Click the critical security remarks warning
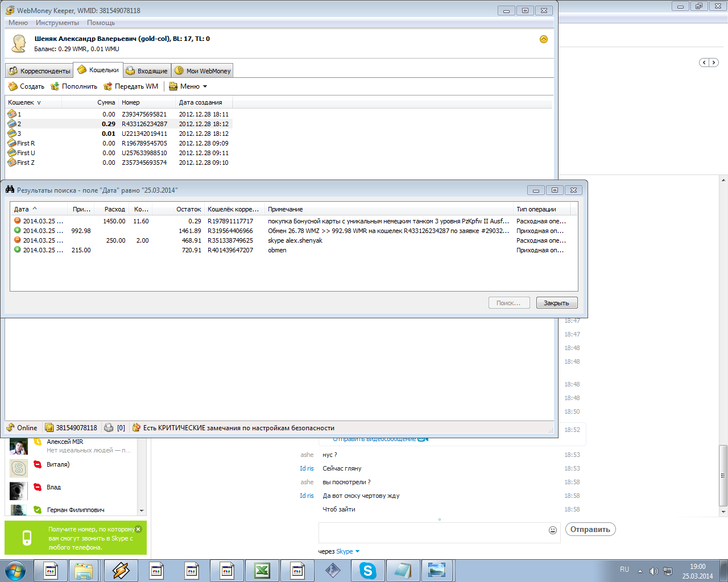This screenshot has width=728, height=582. (233, 428)
